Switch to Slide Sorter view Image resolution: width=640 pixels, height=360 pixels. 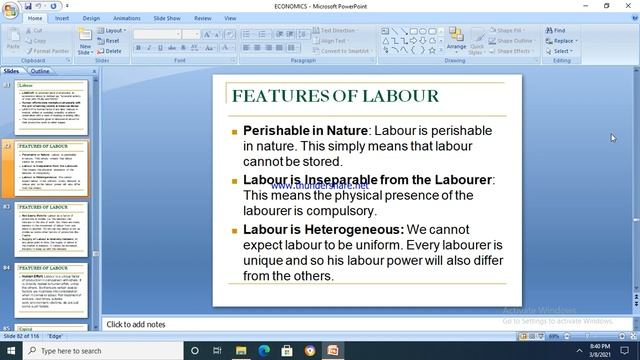click(531, 336)
